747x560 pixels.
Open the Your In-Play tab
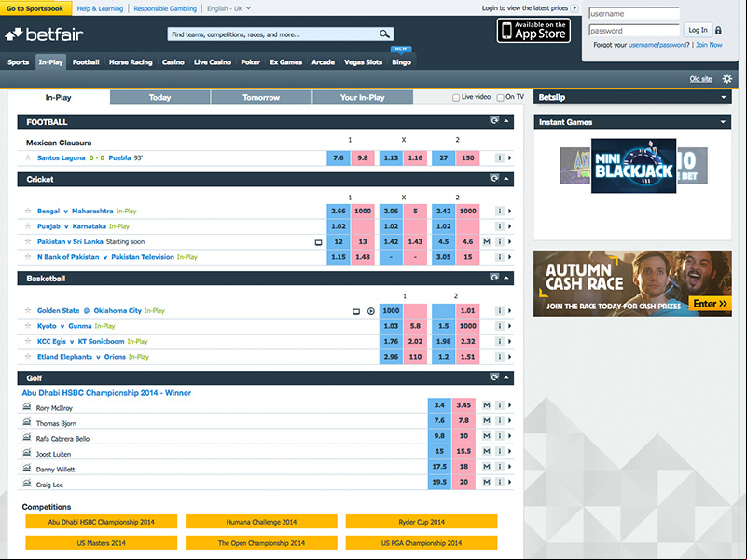click(363, 97)
